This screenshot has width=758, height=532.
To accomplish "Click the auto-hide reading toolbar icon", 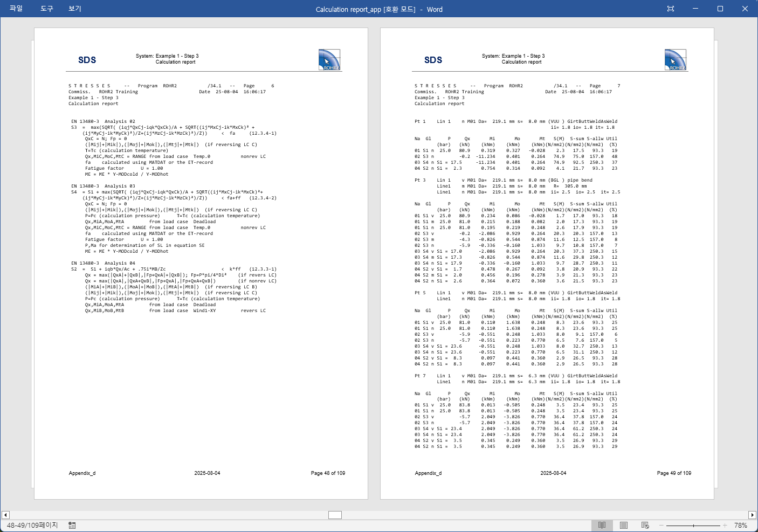I will pos(671,9).
